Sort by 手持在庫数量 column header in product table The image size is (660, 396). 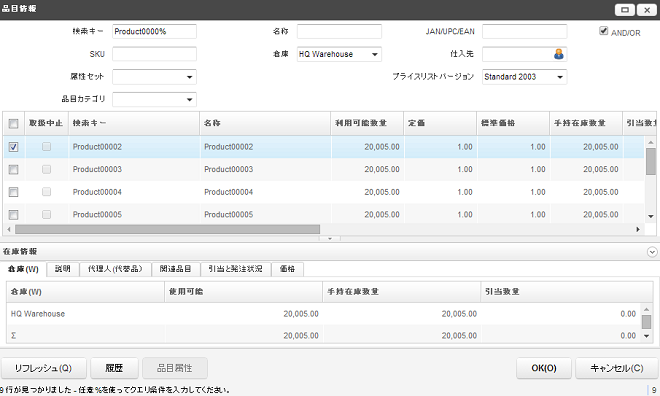pyautogui.click(x=586, y=123)
